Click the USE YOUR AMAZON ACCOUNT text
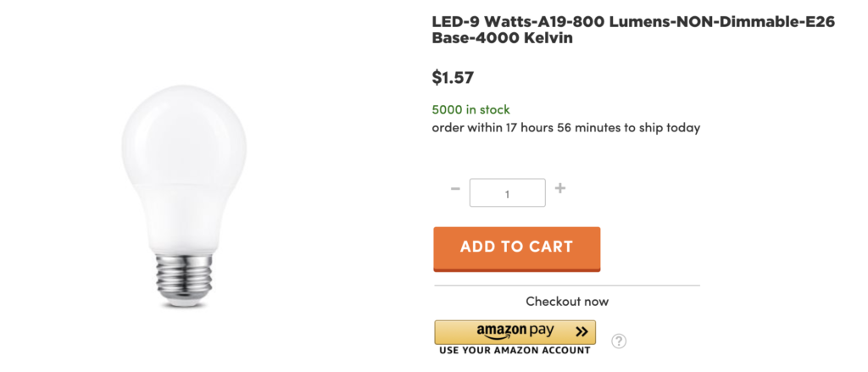Screen dimensions: 868x372 [515, 351]
